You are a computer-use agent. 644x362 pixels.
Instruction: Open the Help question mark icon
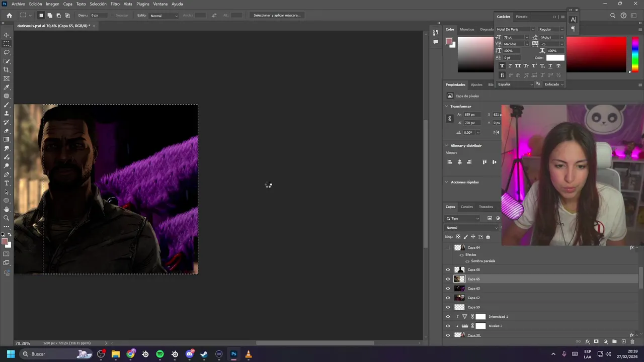coord(623,16)
